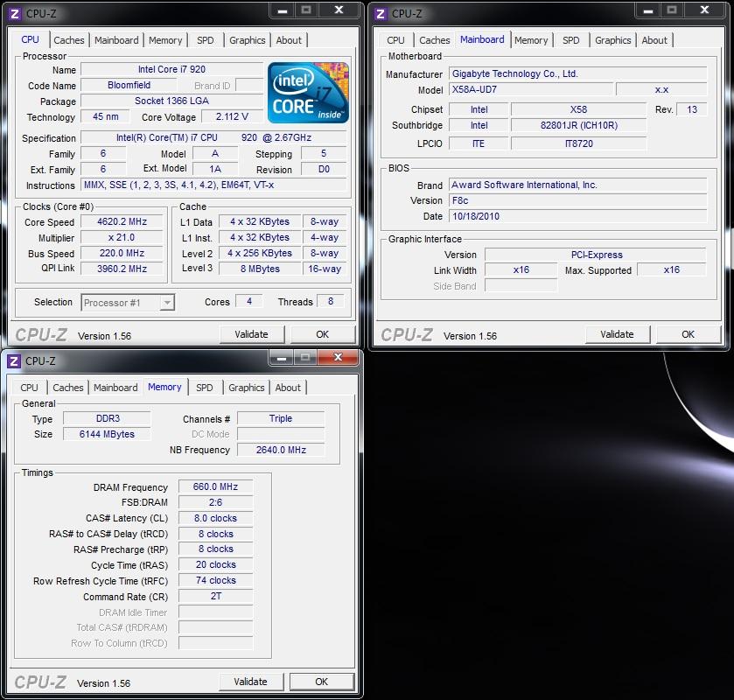Click the CPU-Z title icon in the CPU window
Image resolution: width=734 pixels, height=700 pixels.
pyautogui.click(x=15, y=14)
